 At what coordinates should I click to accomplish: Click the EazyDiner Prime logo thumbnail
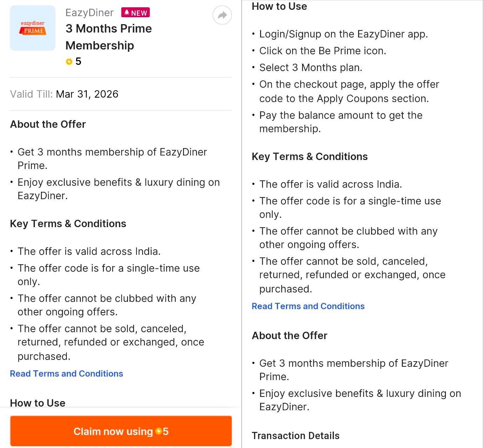pyautogui.click(x=33, y=28)
